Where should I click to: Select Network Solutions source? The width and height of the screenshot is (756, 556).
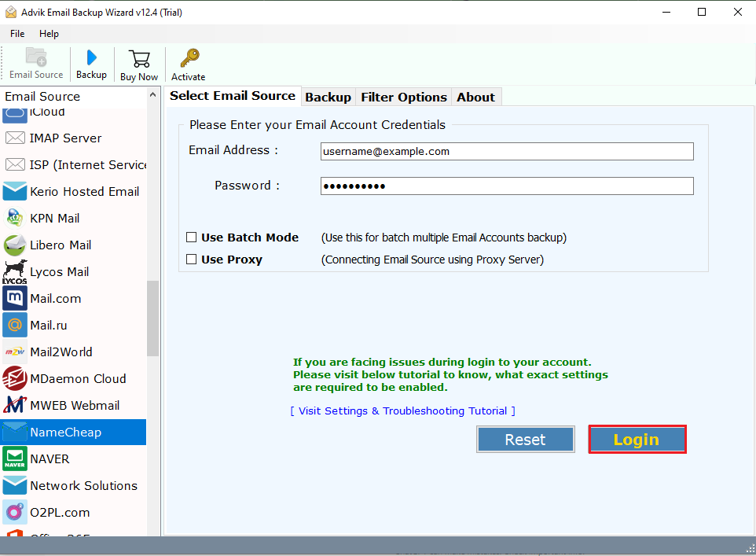pos(74,485)
